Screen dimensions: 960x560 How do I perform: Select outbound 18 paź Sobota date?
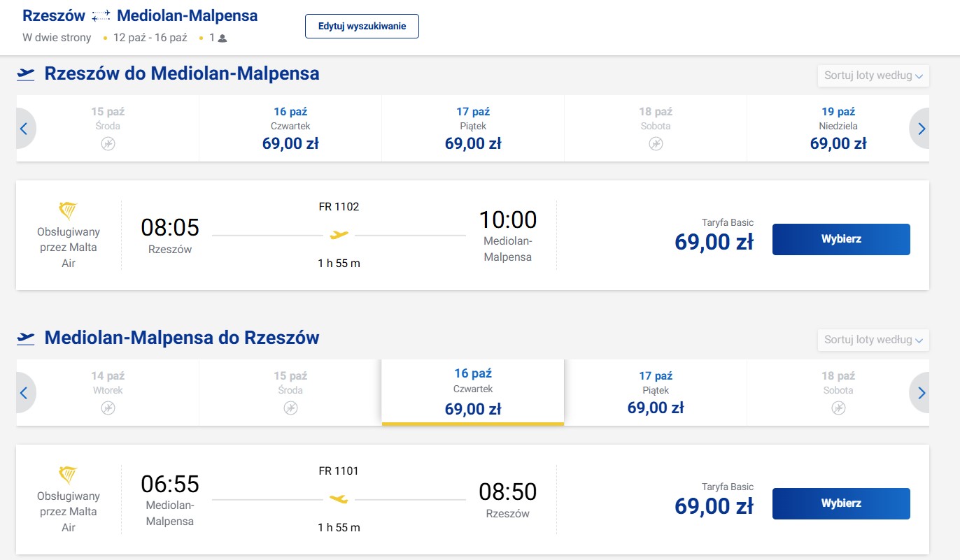(x=656, y=129)
